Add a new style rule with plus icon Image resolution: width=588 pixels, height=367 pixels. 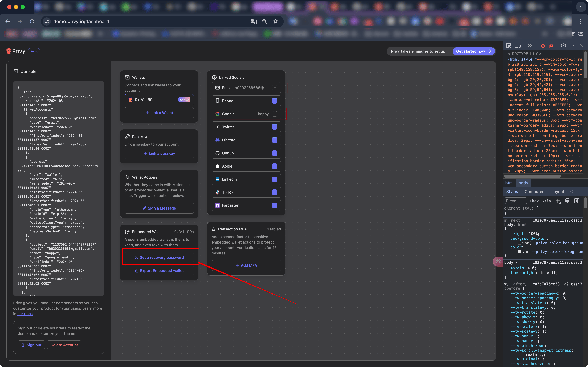(x=558, y=201)
